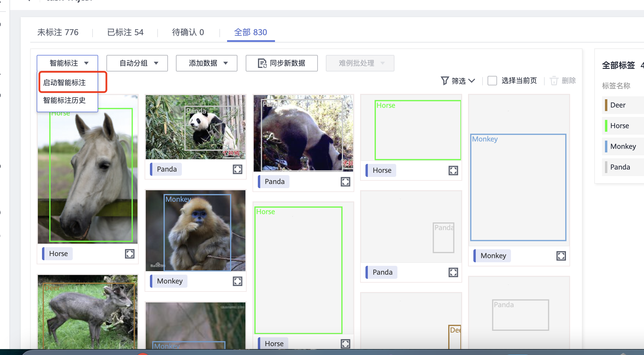Image resolution: width=644 pixels, height=355 pixels.
Task: Click the 删除 button text
Action: (569, 81)
